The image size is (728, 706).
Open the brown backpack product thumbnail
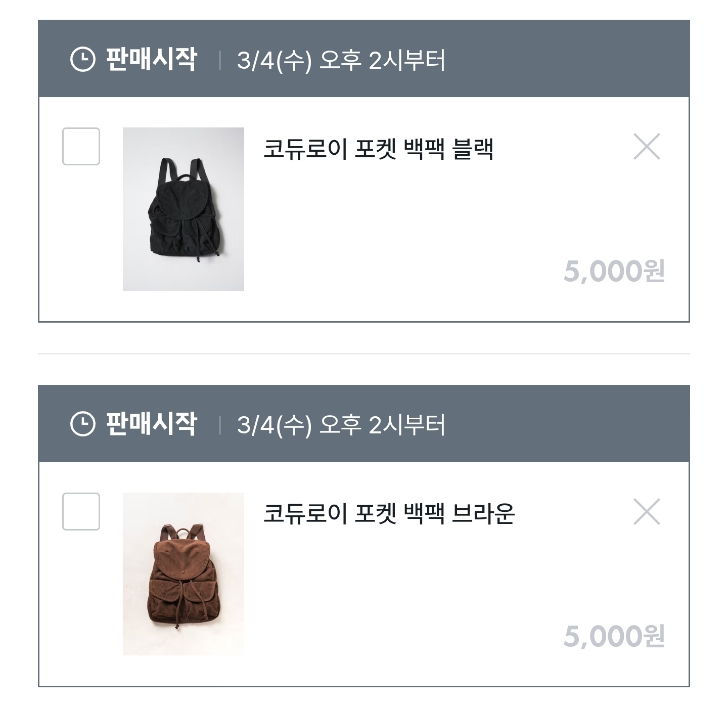click(x=183, y=573)
